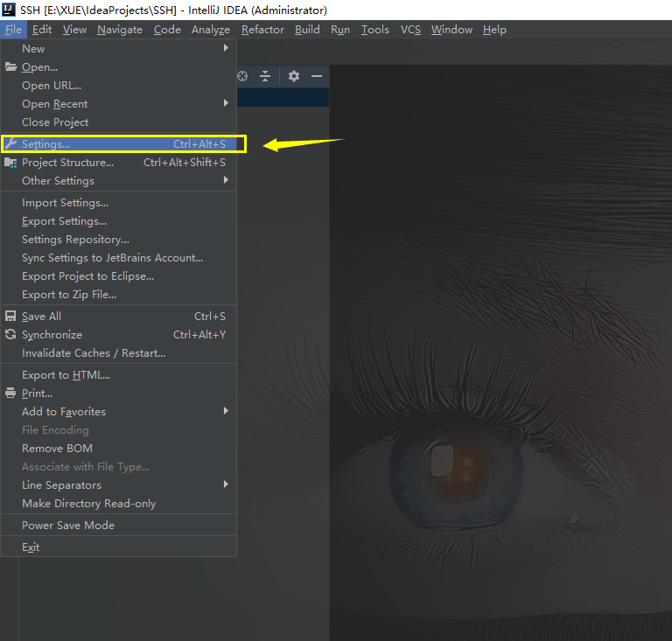Close the File menu via menu bar

tap(13, 30)
